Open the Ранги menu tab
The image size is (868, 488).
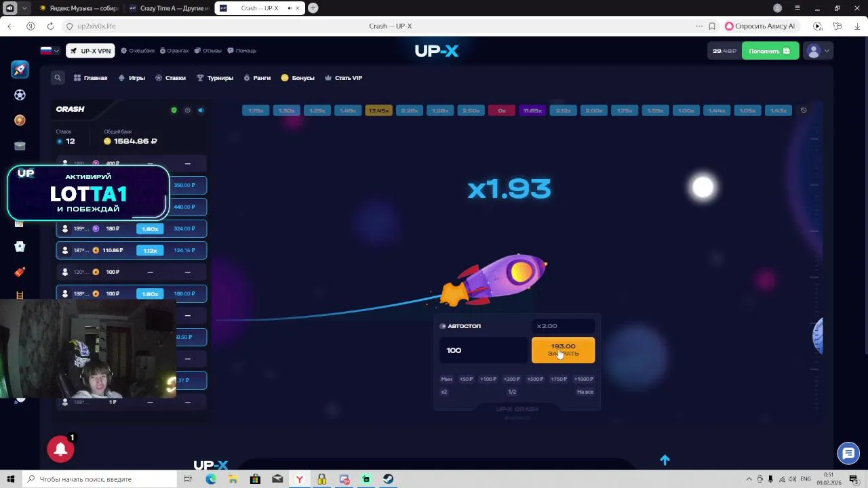click(x=257, y=78)
